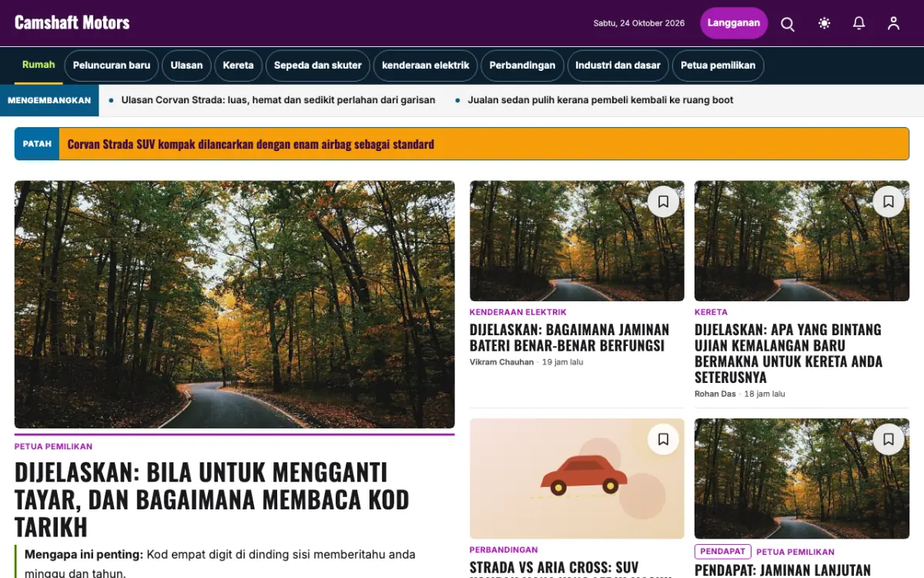924x578 pixels.
Task: Bookmark the Jaminan Lanjutan opinion article
Action: click(x=888, y=439)
